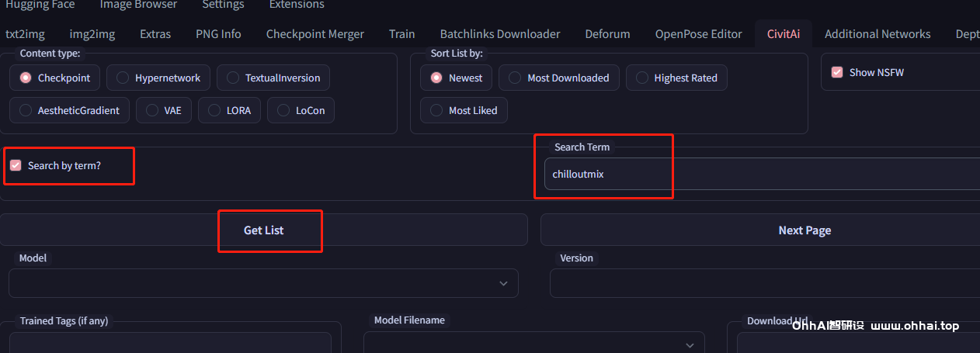Open the Additional Networks tab

coord(877,33)
